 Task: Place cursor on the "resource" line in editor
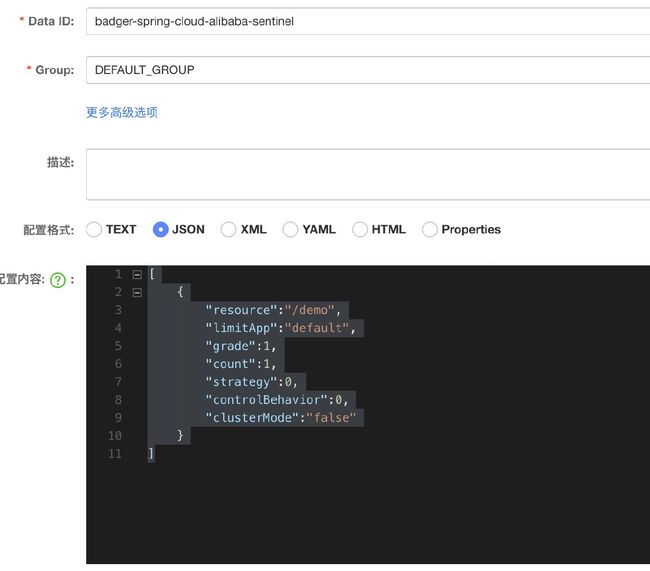click(273, 310)
